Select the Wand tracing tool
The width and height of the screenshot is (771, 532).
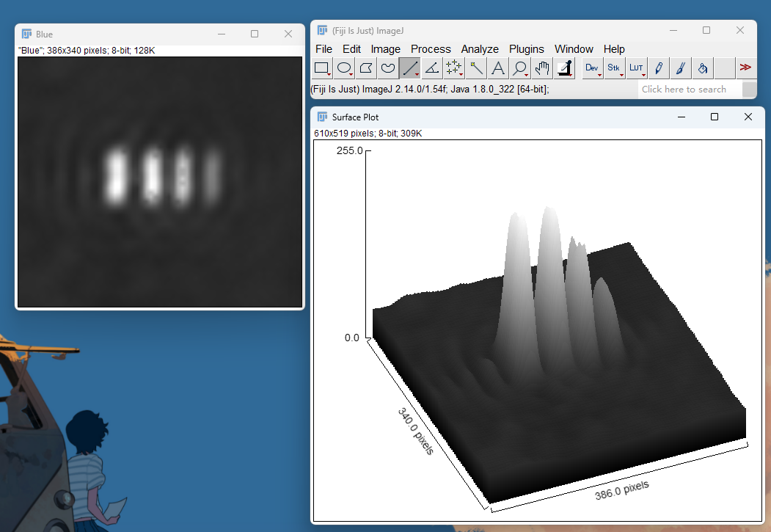tap(476, 68)
